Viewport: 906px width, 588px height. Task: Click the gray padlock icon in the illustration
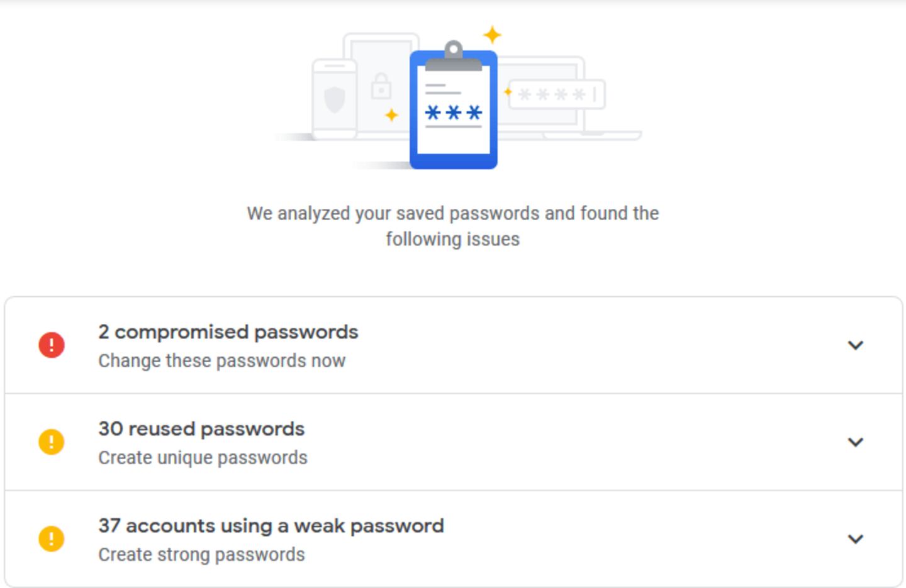pyautogui.click(x=381, y=87)
